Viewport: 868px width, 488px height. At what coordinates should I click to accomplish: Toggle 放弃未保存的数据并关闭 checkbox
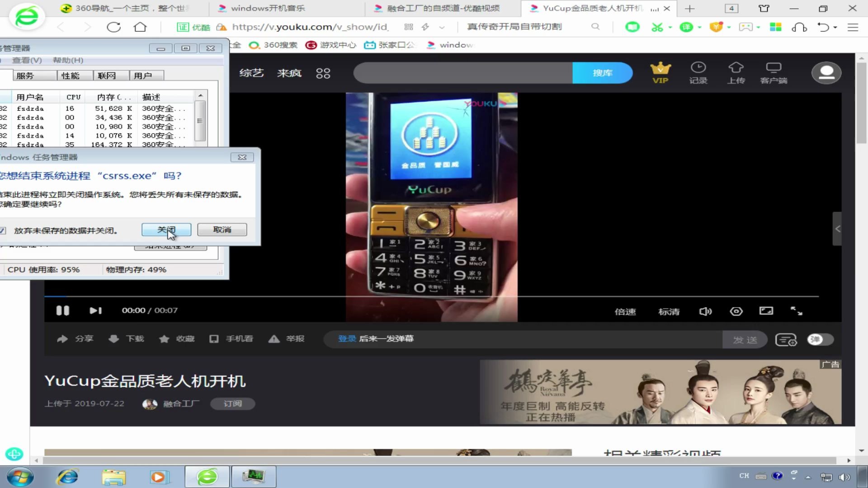(3, 231)
